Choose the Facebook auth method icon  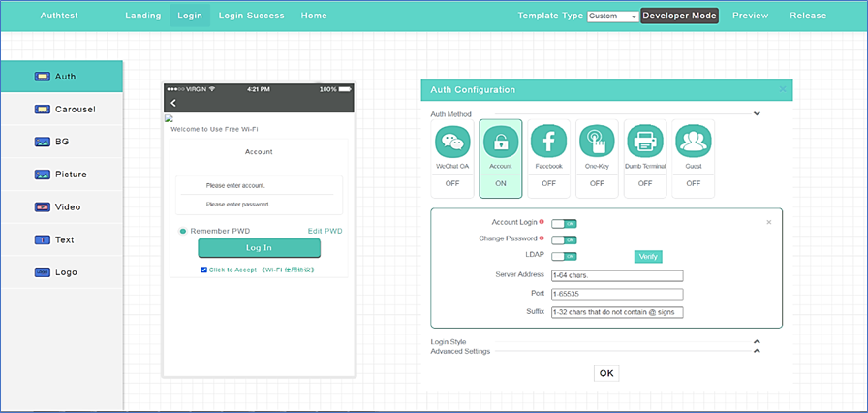click(x=548, y=142)
